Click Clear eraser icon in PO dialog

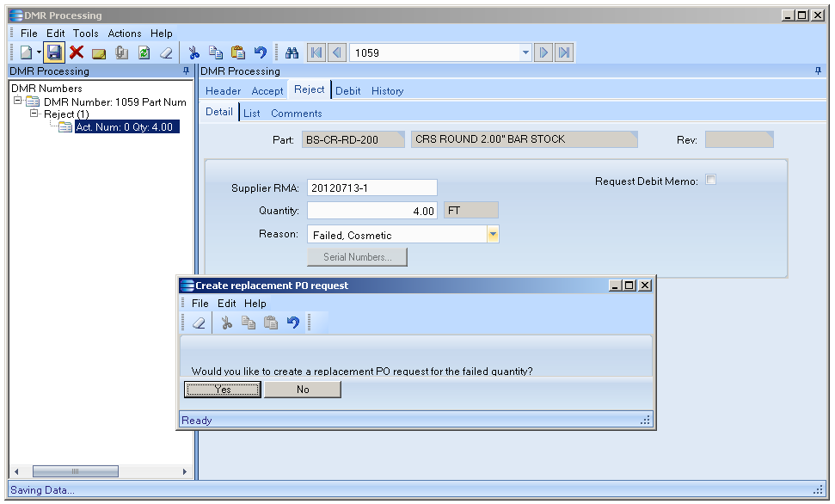[200, 323]
